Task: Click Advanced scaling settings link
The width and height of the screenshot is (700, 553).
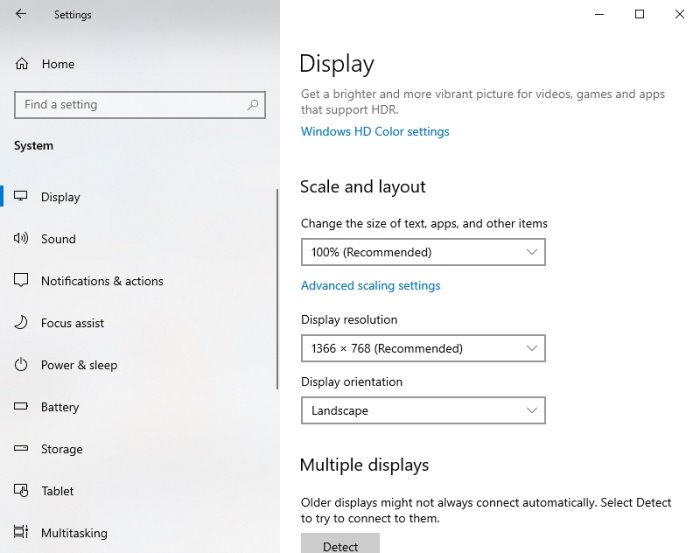Action: (371, 286)
